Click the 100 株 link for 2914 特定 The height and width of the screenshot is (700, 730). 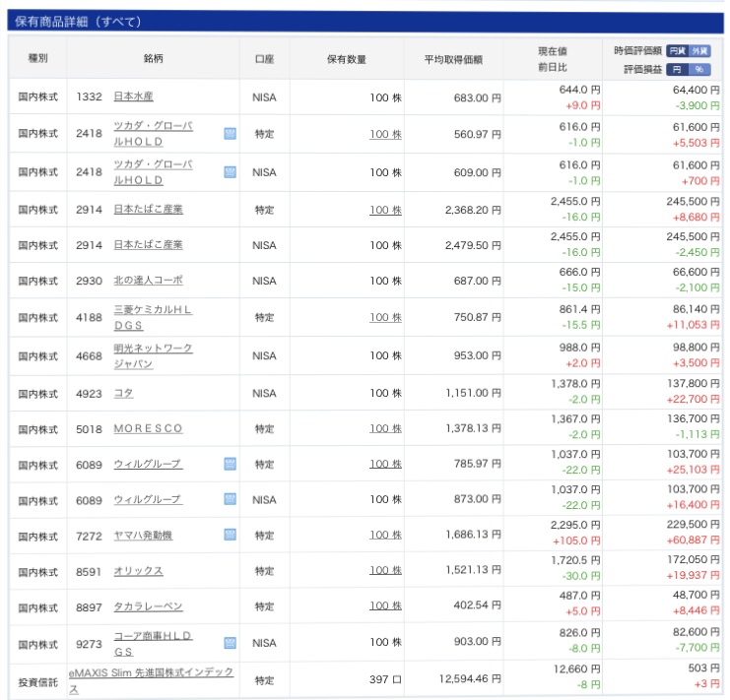point(385,210)
